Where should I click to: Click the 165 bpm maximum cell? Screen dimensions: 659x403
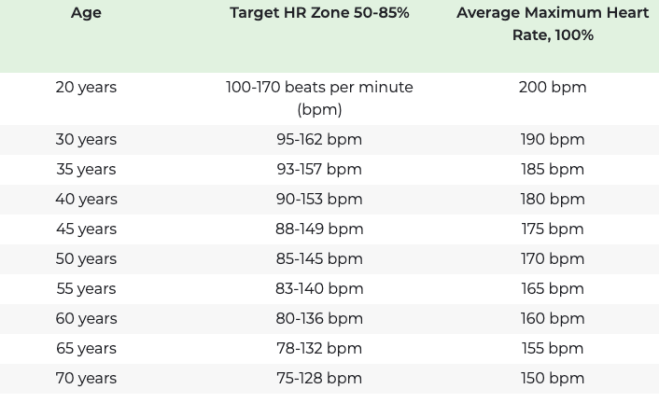tap(552, 289)
